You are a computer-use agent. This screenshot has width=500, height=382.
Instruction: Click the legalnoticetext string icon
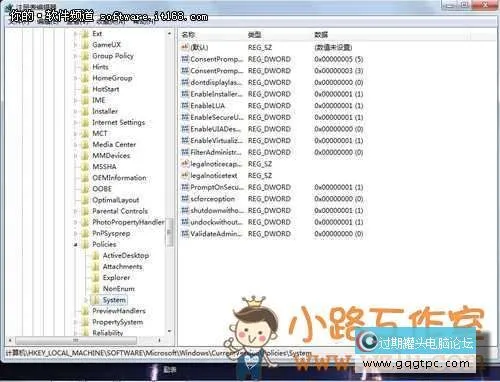[x=185, y=176]
